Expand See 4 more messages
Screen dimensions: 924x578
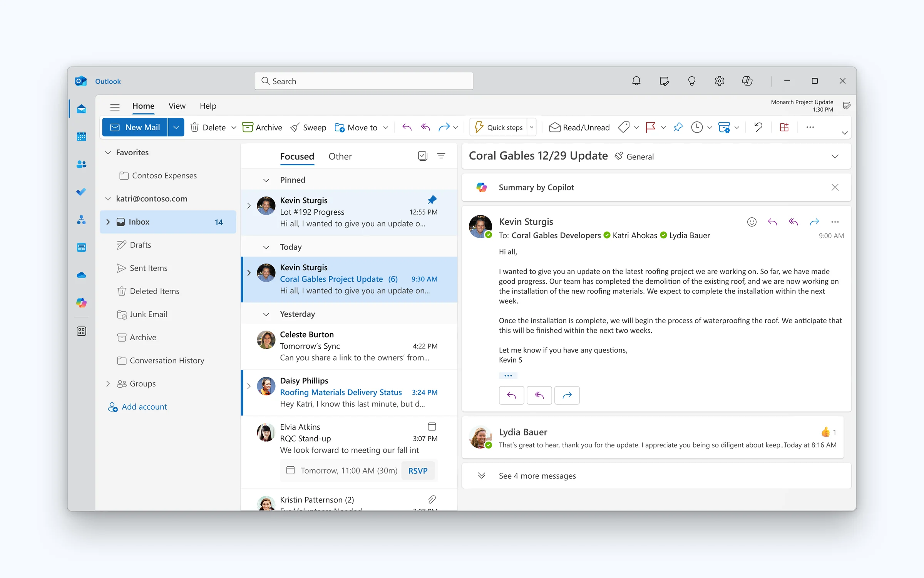pos(656,476)
